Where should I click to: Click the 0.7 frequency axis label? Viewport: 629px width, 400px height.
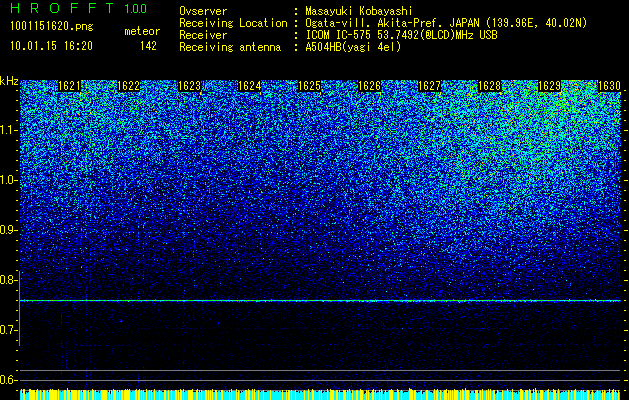8,330
